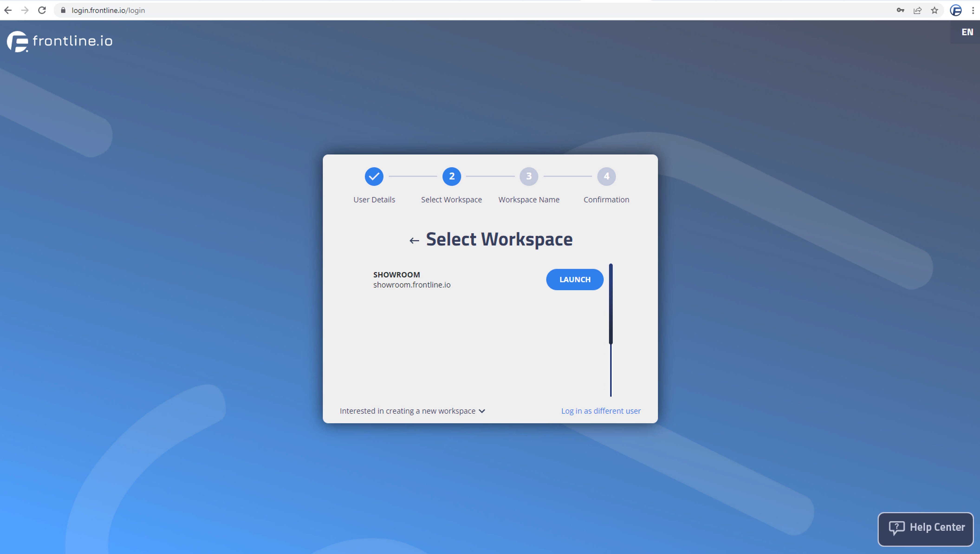Image resolution: width=980 pixels, height=554 pixels.
Task: Click step 4 Confirmation circle
Action: pos(607,176)
